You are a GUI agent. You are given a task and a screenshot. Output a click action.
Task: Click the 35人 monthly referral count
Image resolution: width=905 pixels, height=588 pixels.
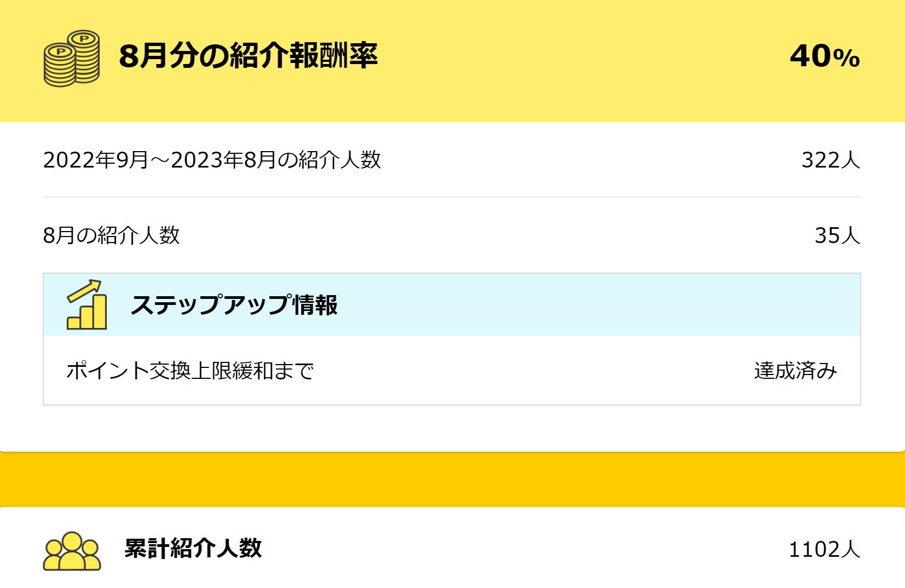tap(837, 235)
